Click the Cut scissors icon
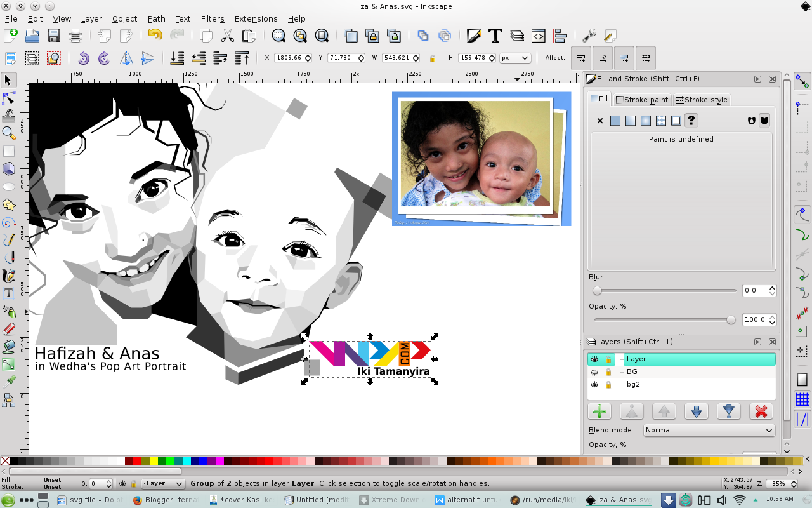The height and width of the screenshot is (508, 812). tap(228, 36)
